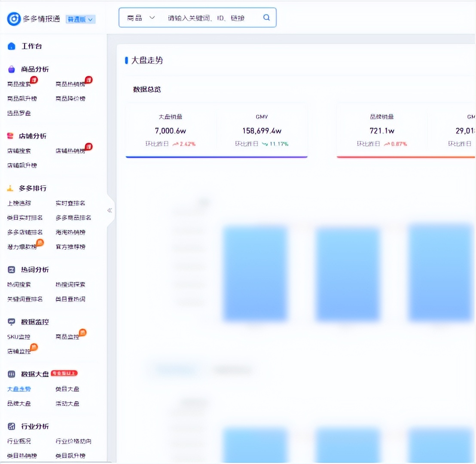The width and height of the screenshot is (476, 464).
Task: Open the 普通版 version dropdown
Action: coord(80,19)
